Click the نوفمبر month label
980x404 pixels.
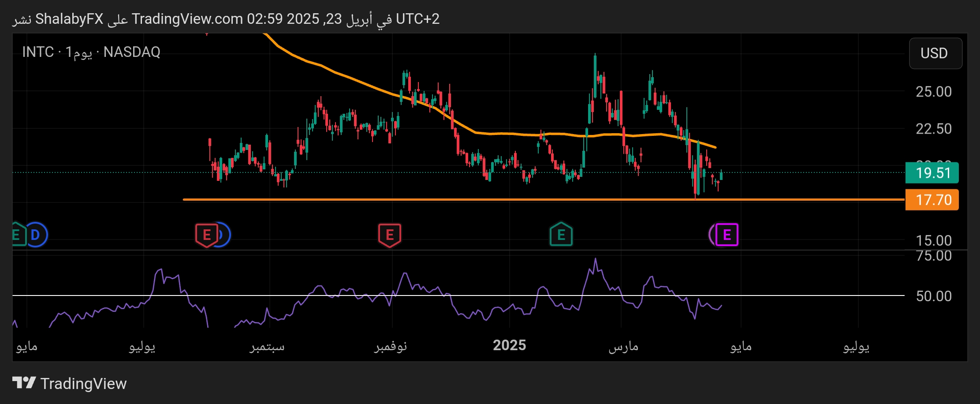click(391, 346)
